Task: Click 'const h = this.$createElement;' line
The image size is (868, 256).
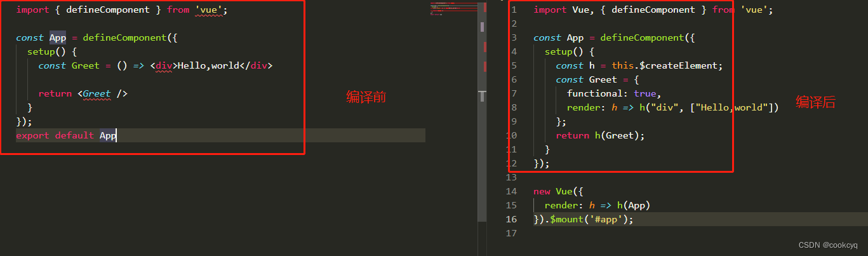Action: click(x=639, y=66)
